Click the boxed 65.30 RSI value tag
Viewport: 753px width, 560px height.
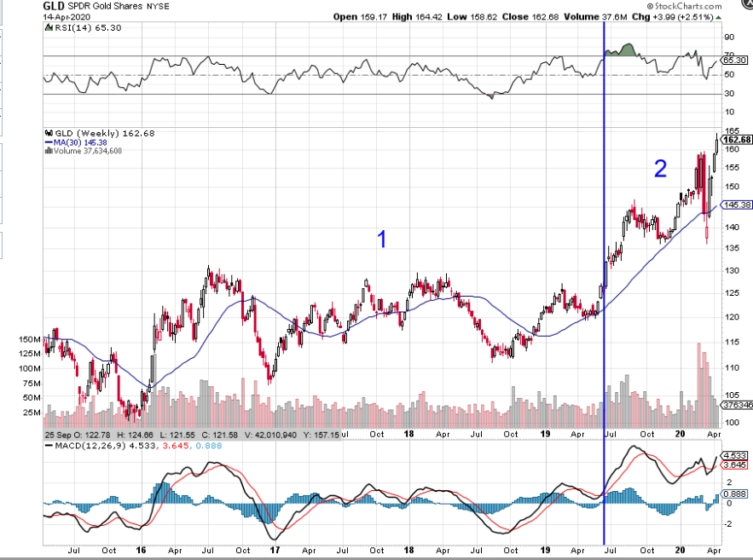click(735, 61)
